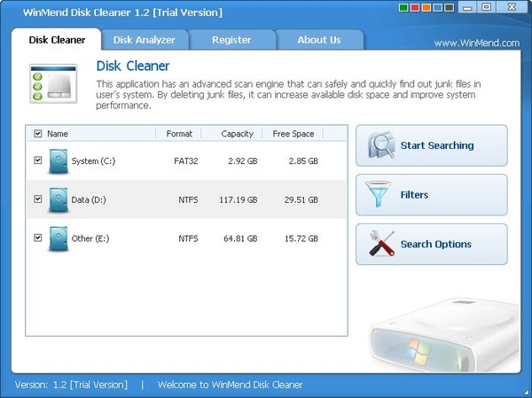
Task: Select the Disk Cleaner tab
Action: click(x=57, y=40)
